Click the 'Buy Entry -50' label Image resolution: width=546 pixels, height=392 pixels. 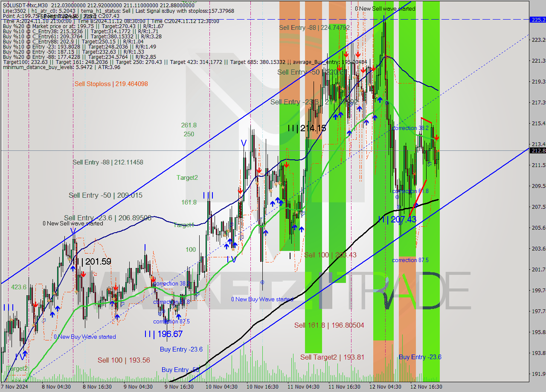(x=180, y=370)
